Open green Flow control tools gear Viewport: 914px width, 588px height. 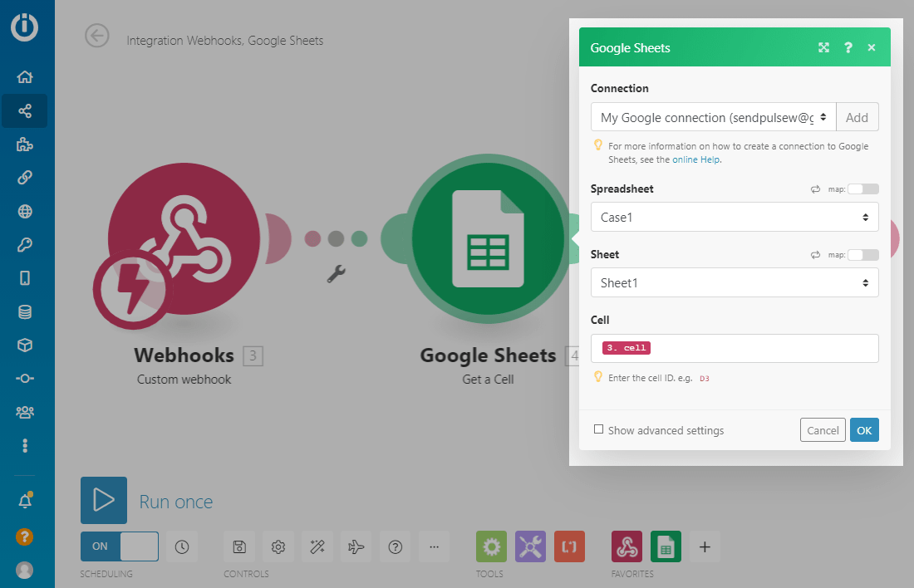(491, 546)
